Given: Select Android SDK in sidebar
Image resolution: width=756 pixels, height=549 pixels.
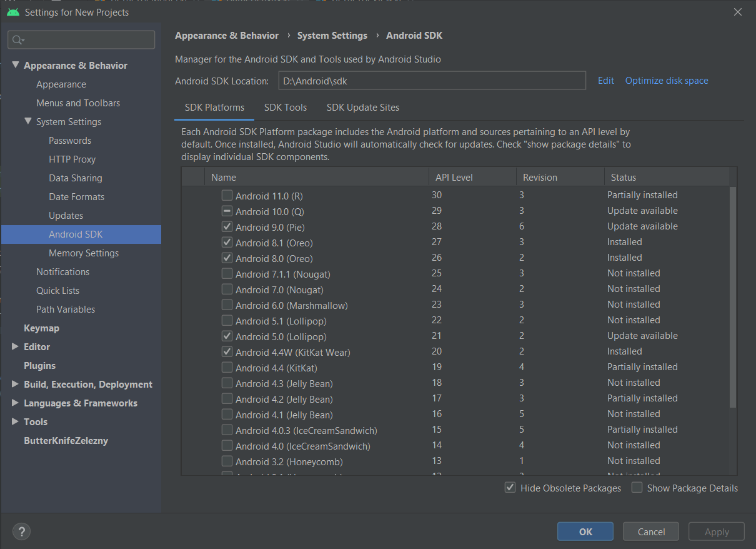Looking at the screenshot, I should tap(81, 234).
